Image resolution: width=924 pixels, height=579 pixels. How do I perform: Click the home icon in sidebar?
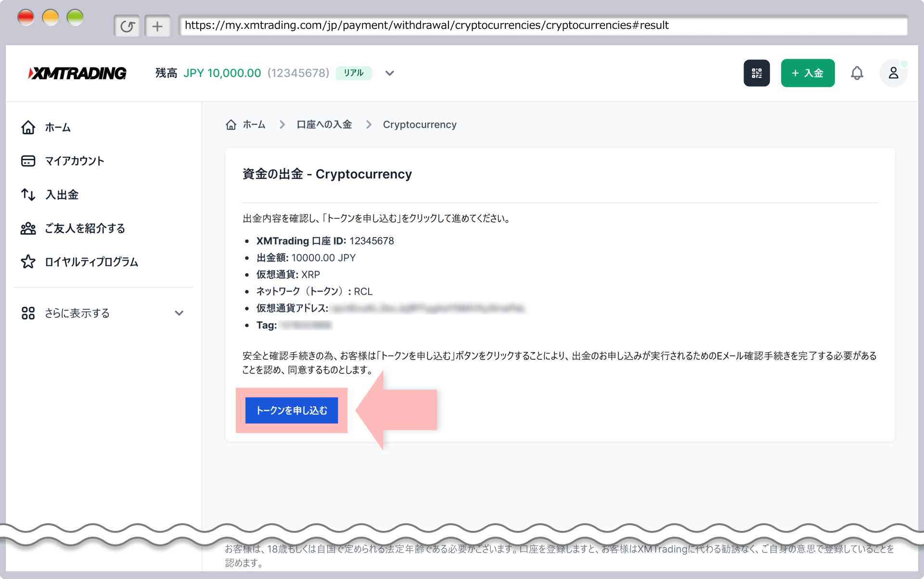pos(28,127)
